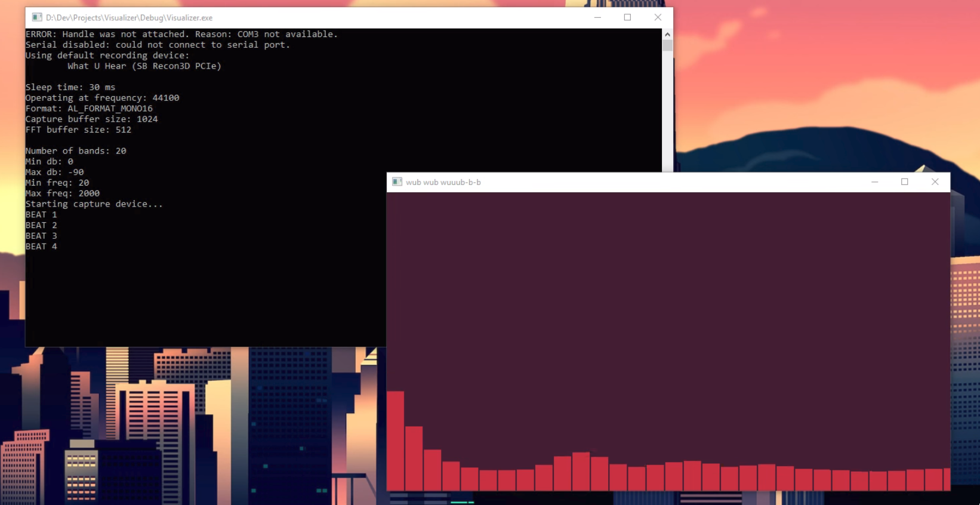Screen dimensions: 980x505
Task: Click the Serial disabled console line
Action: tap(158, 45)
